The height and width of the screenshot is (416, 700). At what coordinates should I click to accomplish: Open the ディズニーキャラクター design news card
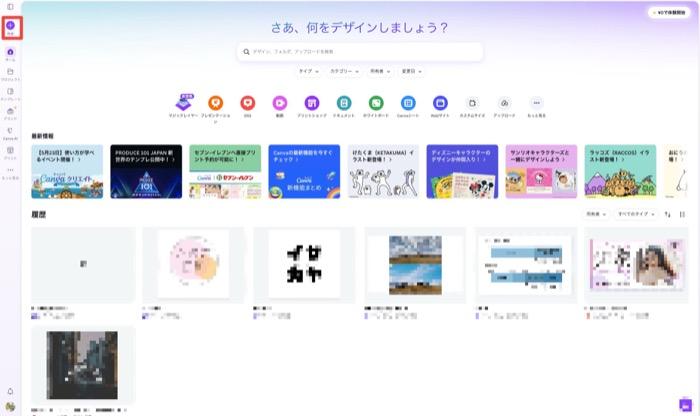[462, 171]
